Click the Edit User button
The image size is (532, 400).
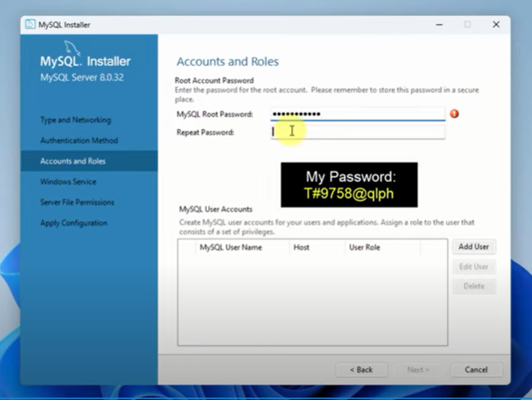[474, 267]
